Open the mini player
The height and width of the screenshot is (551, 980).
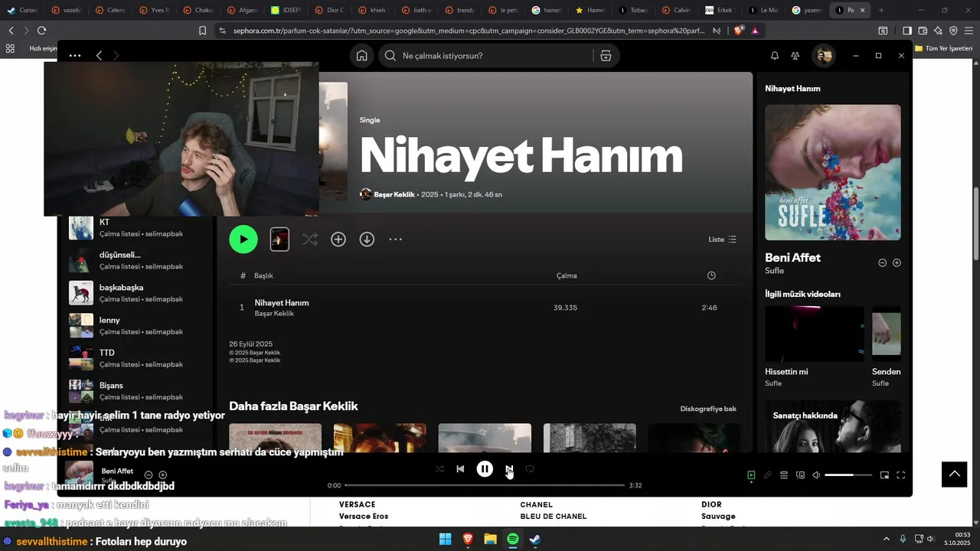[884, 475]
